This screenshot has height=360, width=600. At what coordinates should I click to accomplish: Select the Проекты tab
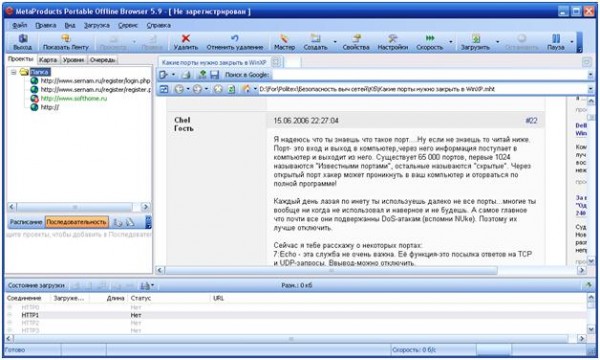(x=21, y=59)
